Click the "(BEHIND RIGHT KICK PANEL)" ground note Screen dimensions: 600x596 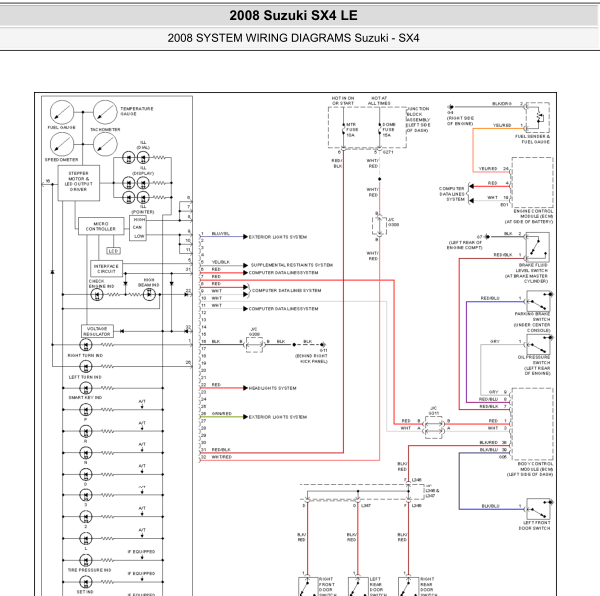tap(311, 359)
